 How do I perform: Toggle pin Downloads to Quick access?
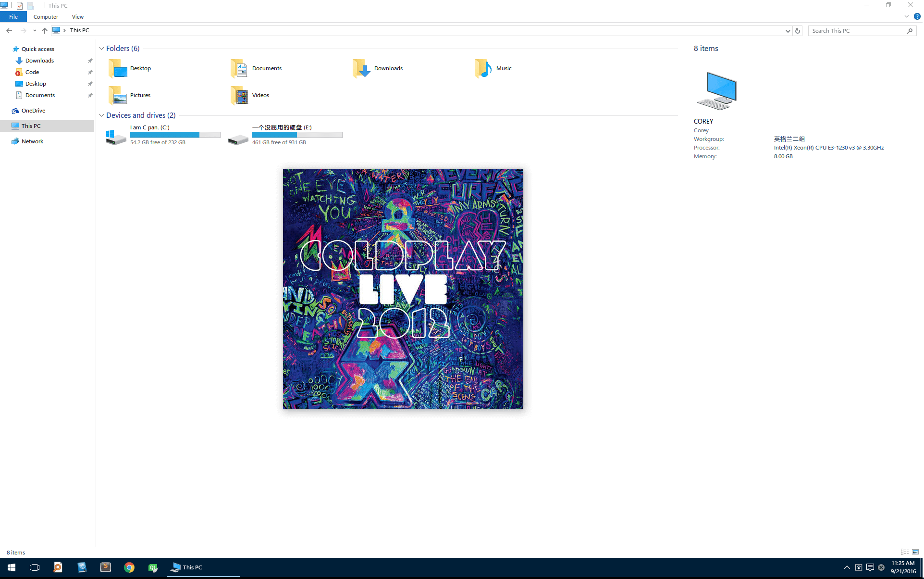pyautogui.click(x=90, y=61)
